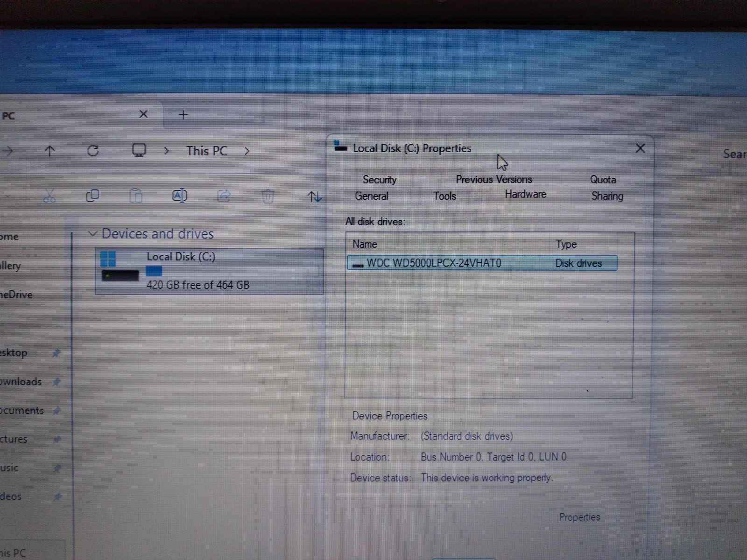This screenshot has height=560, width=747.
Task: Click the Local Disk (C:) usage bar
Action: click(233, 271)
